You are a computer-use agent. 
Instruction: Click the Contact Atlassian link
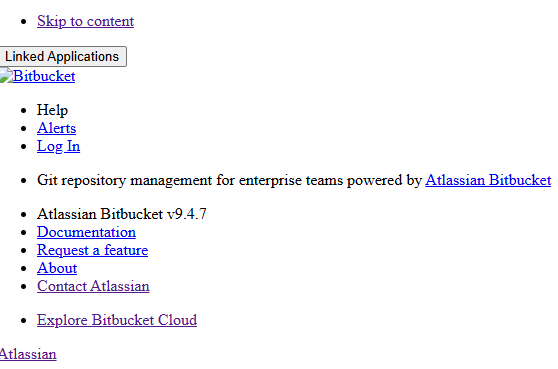coord(93,286)
